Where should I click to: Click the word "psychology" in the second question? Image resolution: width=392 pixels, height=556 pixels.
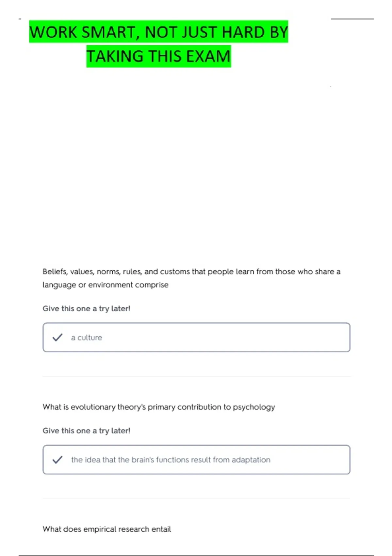point(254,408)
